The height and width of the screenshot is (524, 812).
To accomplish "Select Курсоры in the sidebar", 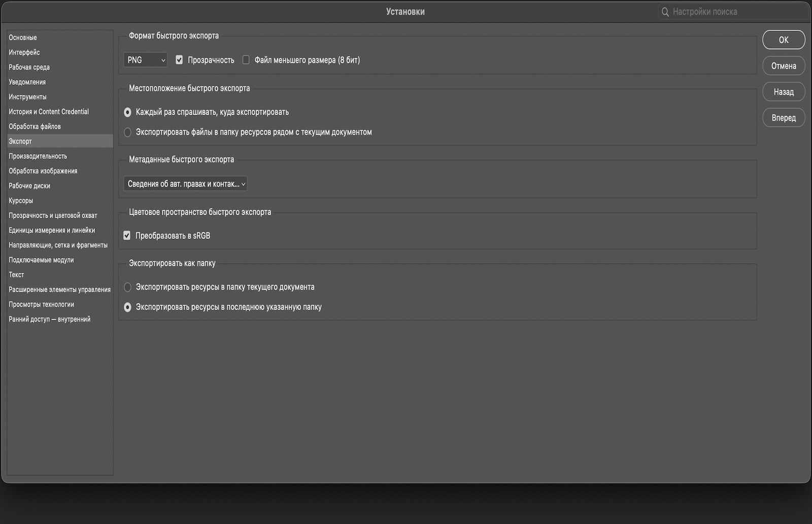I will coord(21,200).
